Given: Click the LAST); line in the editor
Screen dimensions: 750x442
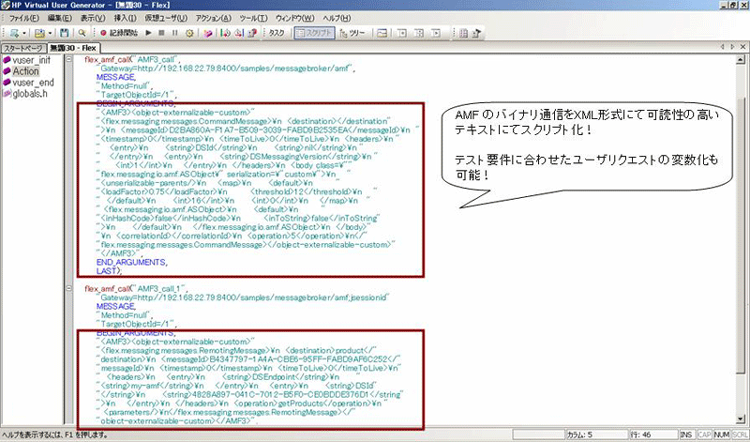Looking at the screenshot, I should point(109,271).
